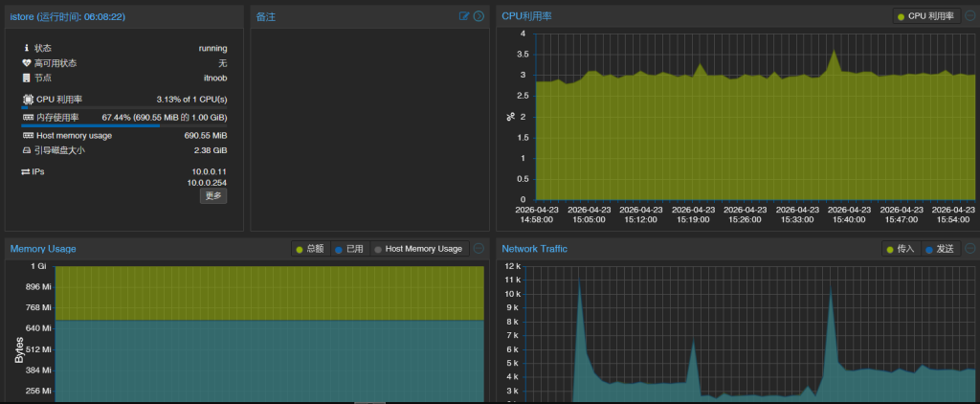The height and width of the screenshot is (404, 980).
Task: Collapse the 备注 notes panel
Action: tap(479, 16)
